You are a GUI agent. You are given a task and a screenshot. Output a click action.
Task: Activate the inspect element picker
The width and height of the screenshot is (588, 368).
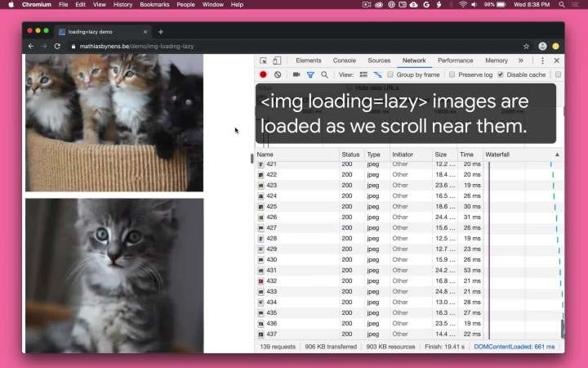(x=263, y=61)
